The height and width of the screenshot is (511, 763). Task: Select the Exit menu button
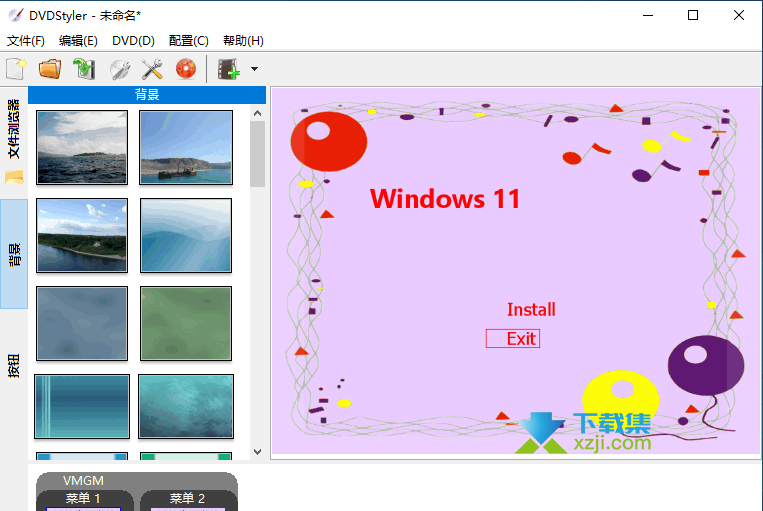tap(513, 339)
